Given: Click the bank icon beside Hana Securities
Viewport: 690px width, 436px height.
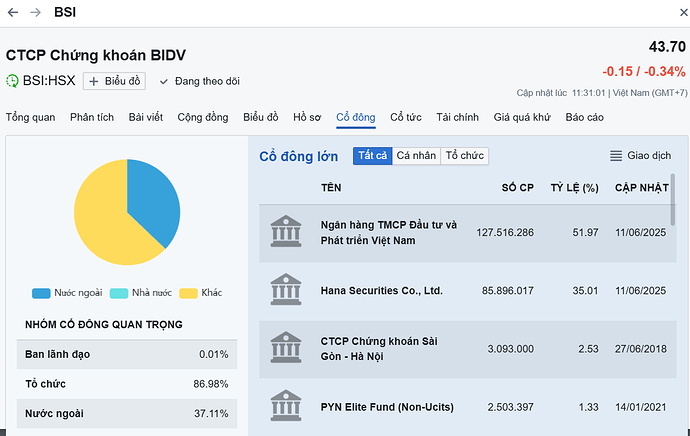Looking at the screenshot, I should (x=286, y=291).
